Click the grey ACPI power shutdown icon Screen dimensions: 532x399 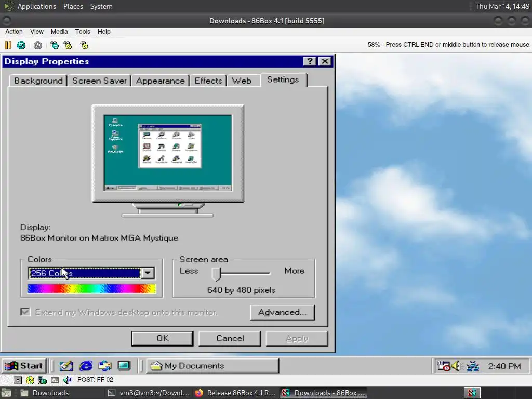tap(38, 45)
